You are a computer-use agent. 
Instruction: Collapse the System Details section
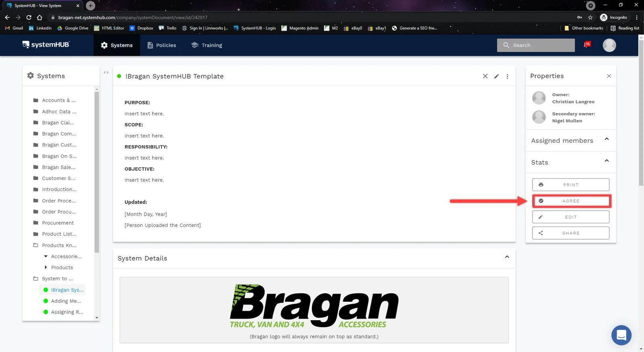(x=507, y=257)
